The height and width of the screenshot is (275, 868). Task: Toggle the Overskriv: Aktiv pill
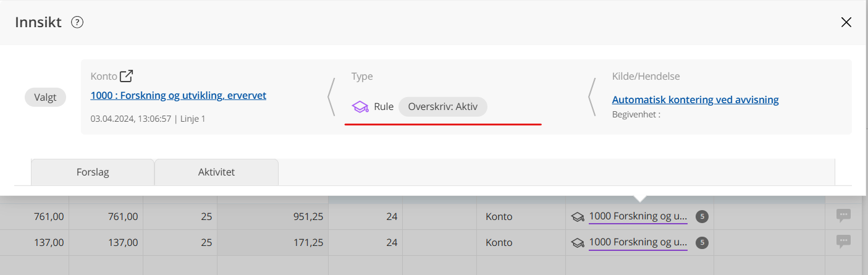pos(442,107)
